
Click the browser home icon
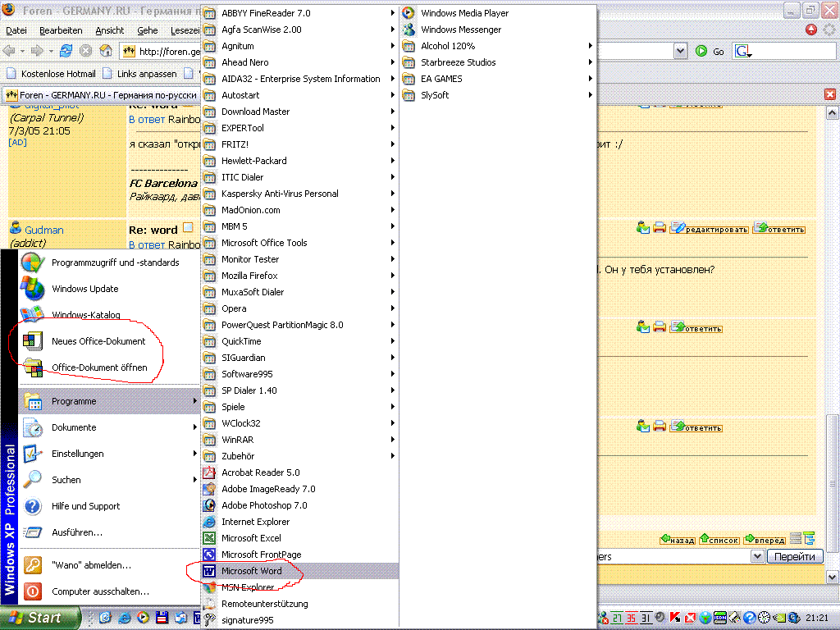click(x=106, y=51)
